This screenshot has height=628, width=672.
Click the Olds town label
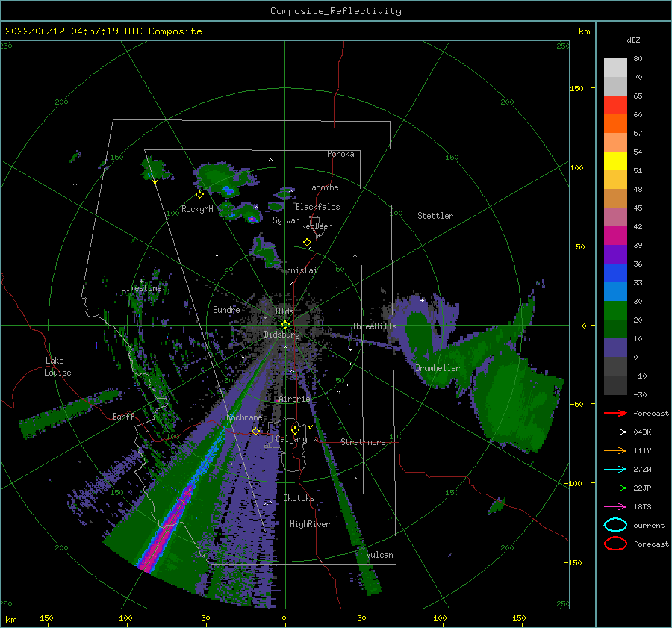point(284,311)
